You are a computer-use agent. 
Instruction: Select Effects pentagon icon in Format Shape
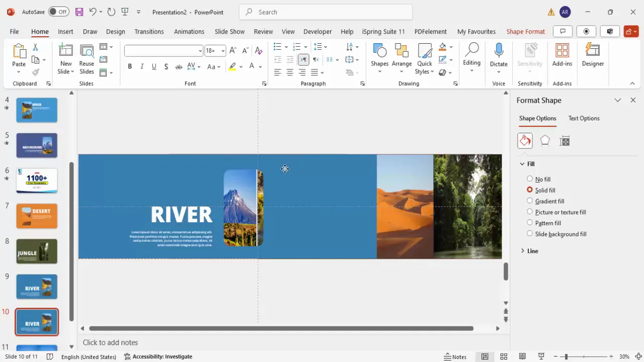coord(545,141)
